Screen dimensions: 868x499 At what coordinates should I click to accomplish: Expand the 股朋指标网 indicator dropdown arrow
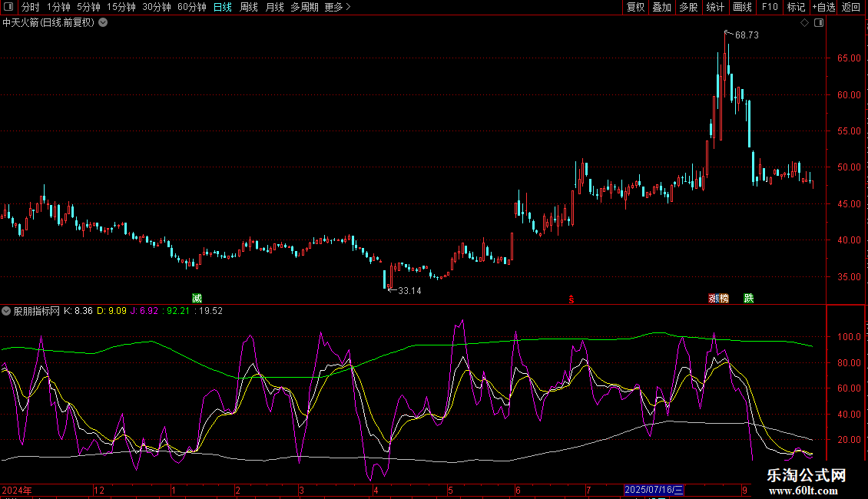pyautogui.click(x=7, y=311)
